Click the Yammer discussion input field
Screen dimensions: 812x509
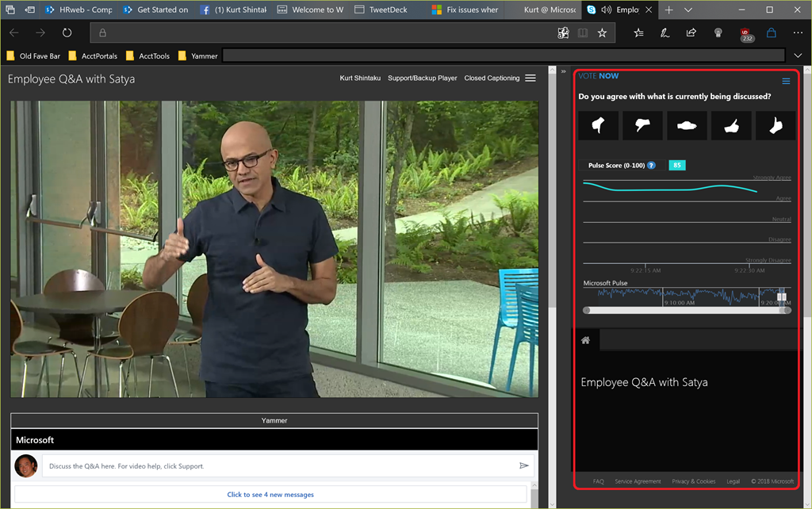[x=278, y=466]
